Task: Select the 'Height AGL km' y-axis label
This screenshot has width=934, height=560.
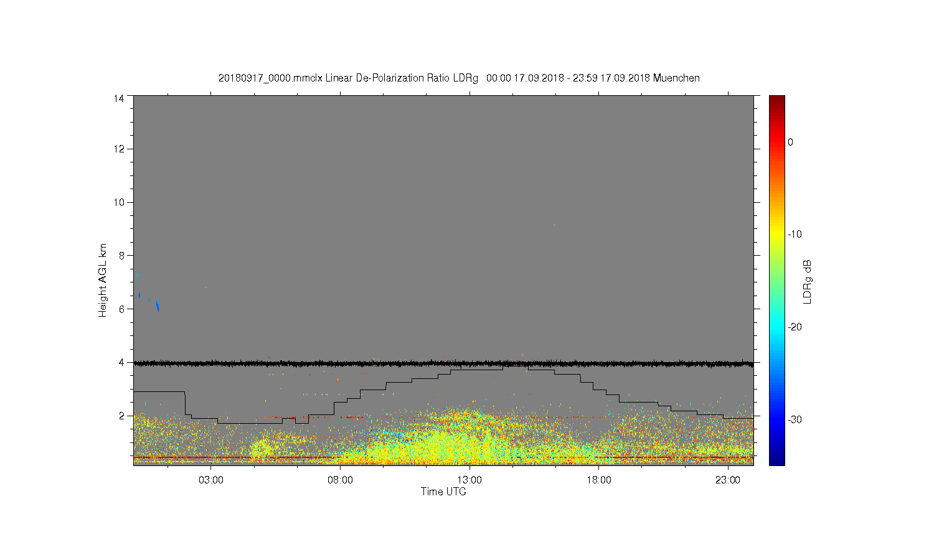Action: 103,280
